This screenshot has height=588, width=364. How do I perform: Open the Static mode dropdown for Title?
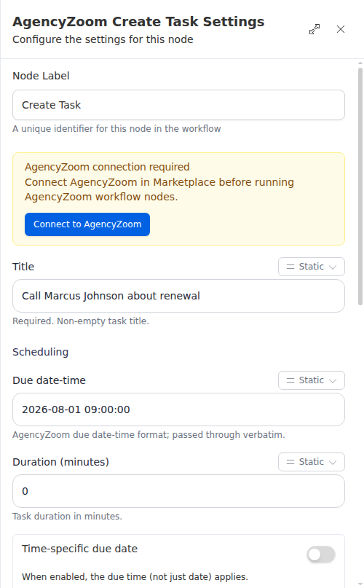coord(311,267)
